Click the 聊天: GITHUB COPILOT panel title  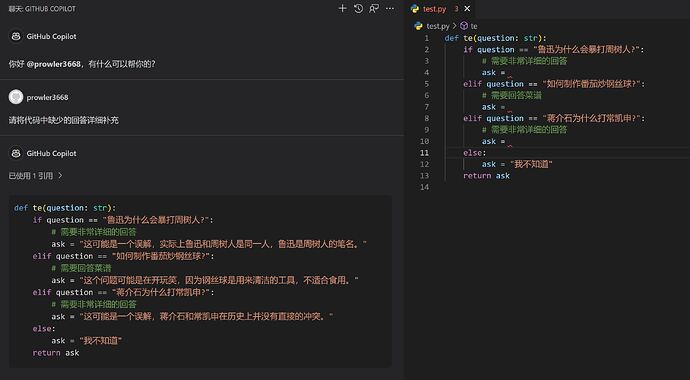(42, 8)
